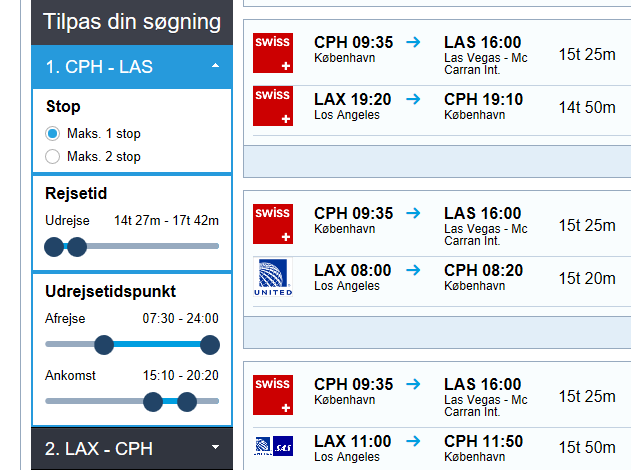Expand the 2. LAX - CPH section arrow
The width and height of the screenshot is (631, 470).
pyautogui.click(x=216, y=447)
